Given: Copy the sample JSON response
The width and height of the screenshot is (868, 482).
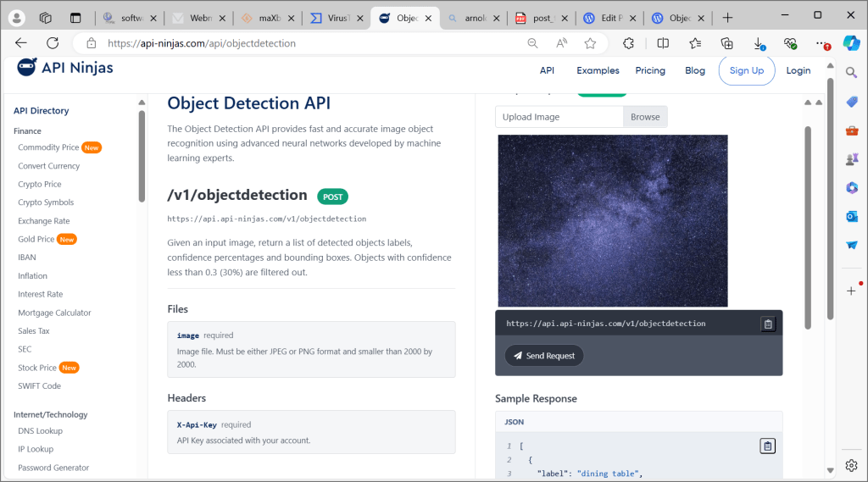Looking at the screenshot, I should [x=767, y=446].
